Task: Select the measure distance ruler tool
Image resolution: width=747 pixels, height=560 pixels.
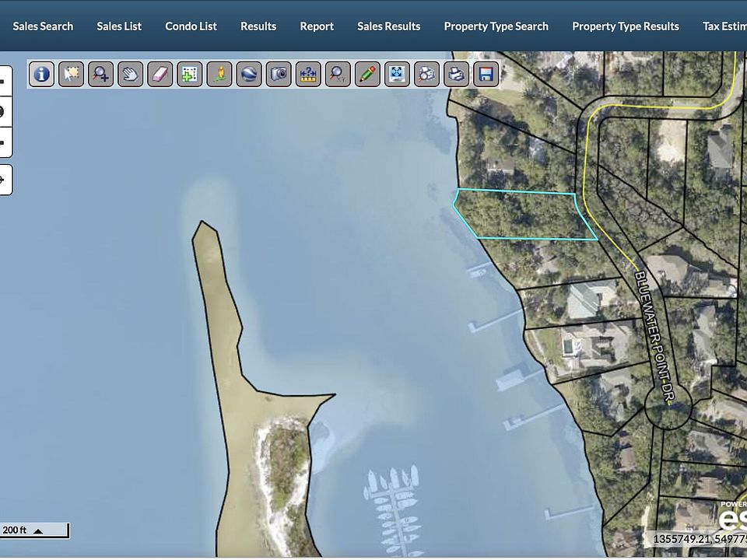Action: tap(308, 75)
